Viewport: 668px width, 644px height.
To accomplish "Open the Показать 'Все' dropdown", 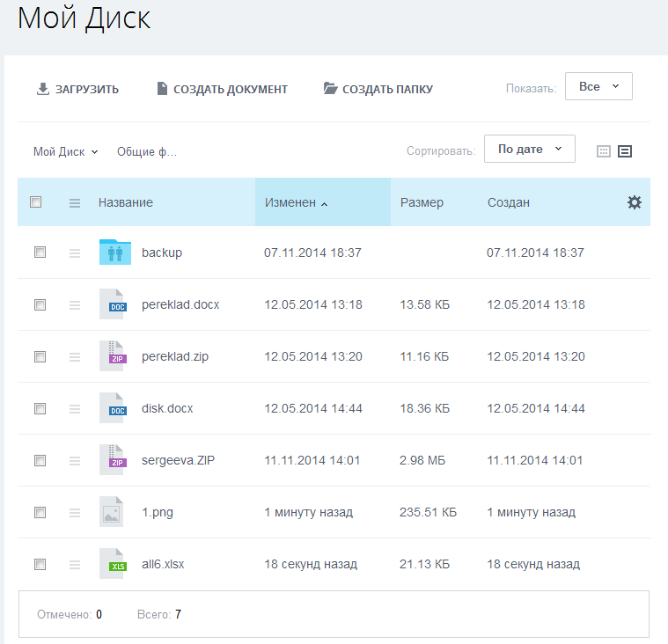I will coord(598,86).
